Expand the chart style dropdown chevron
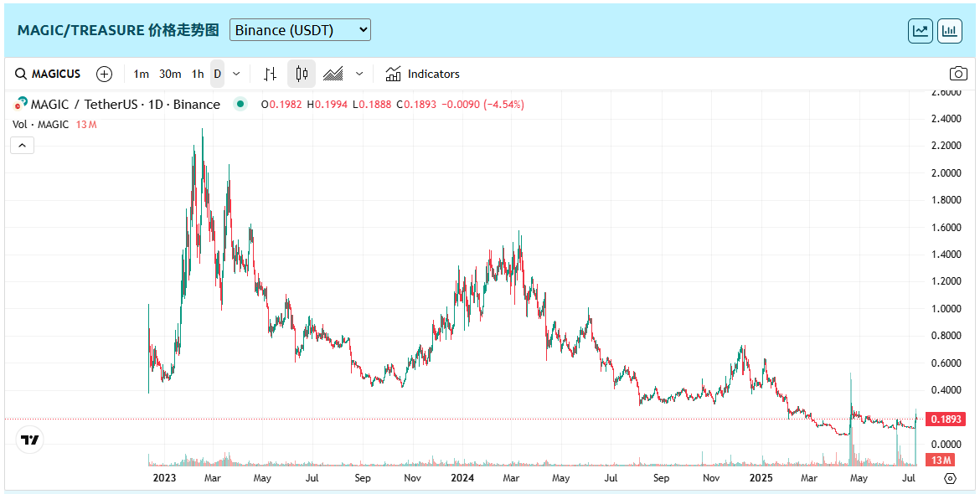This screenshot has height=494, width=980. [x=359, y=75]
